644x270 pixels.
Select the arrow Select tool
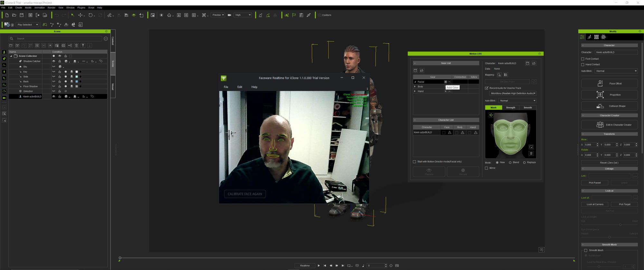(x=73, y=15)
